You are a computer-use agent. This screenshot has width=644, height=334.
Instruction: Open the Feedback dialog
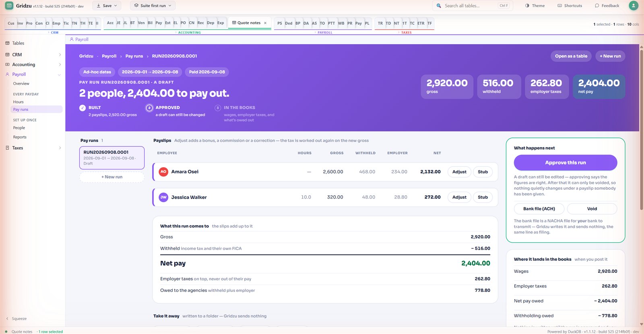[607, 6]
